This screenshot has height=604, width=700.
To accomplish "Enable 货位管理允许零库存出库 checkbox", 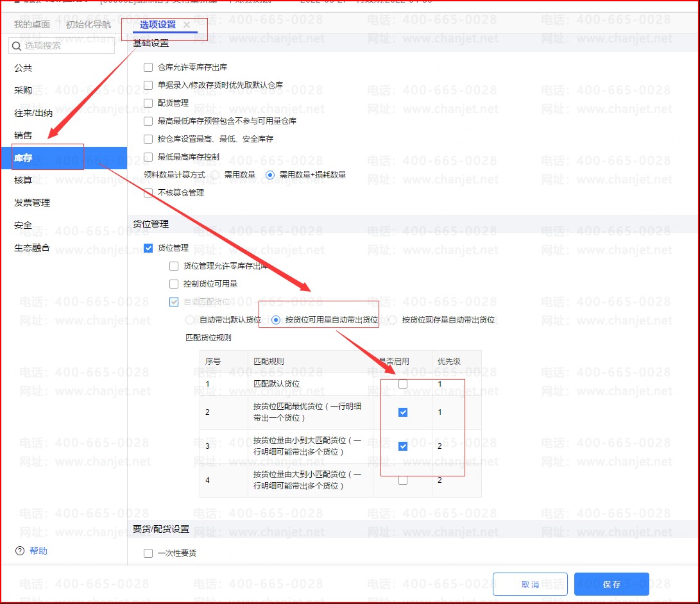I will click(174, 266).
